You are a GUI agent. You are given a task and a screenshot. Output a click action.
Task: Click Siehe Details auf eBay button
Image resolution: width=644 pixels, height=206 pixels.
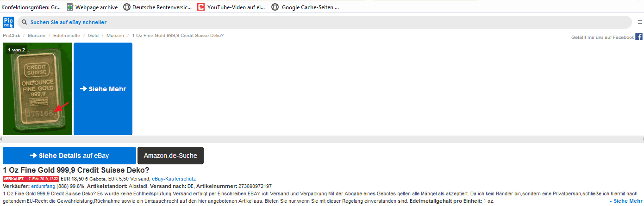(69, 156)
